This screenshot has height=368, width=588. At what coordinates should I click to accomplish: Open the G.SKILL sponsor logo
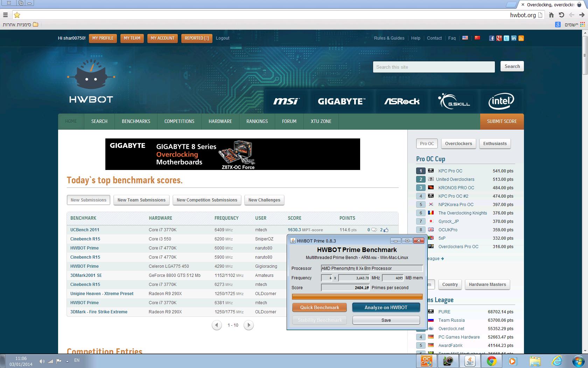[x=454, y=101]
